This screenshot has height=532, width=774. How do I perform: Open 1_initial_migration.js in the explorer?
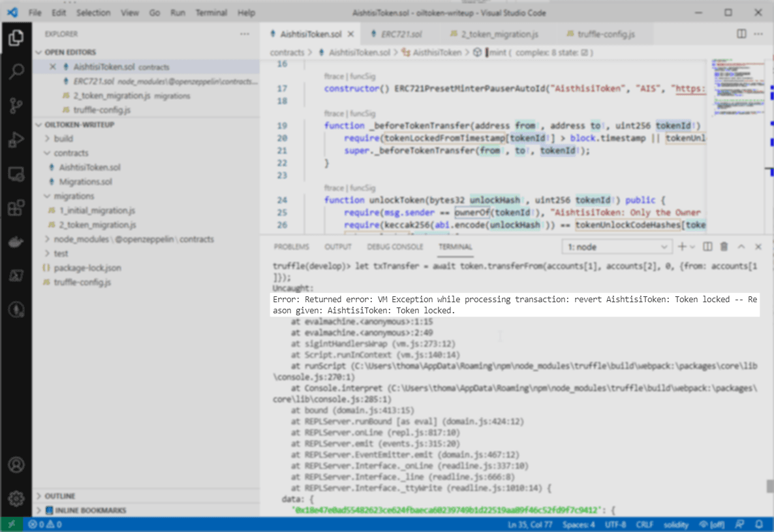coord(97,210)
